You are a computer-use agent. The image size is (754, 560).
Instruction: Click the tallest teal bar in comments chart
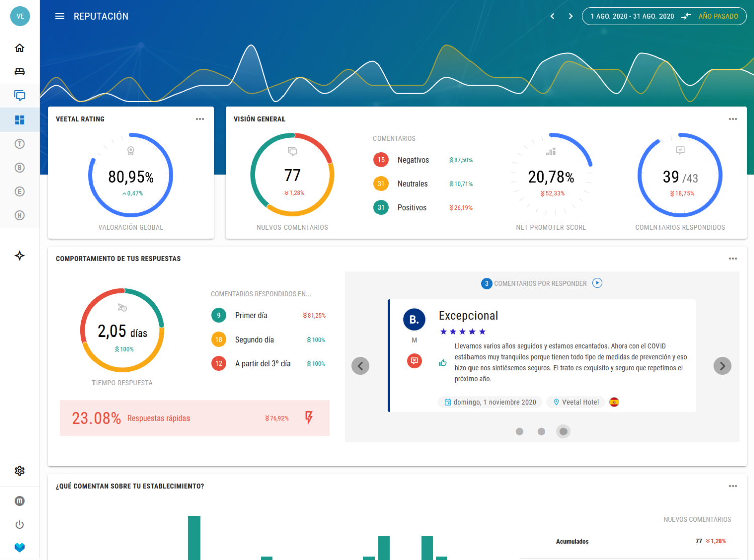194,537
